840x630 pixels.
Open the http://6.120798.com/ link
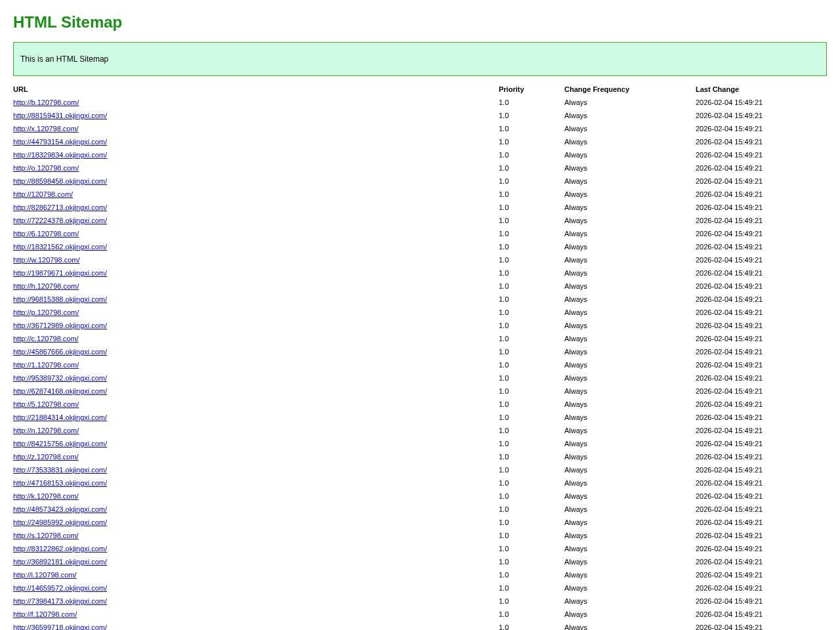(46, 234)
